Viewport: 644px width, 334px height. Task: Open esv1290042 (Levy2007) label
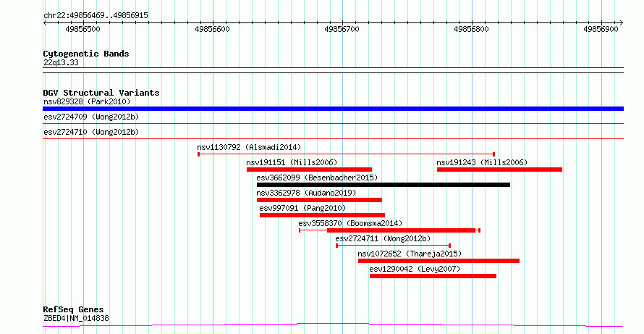[415, 269]
